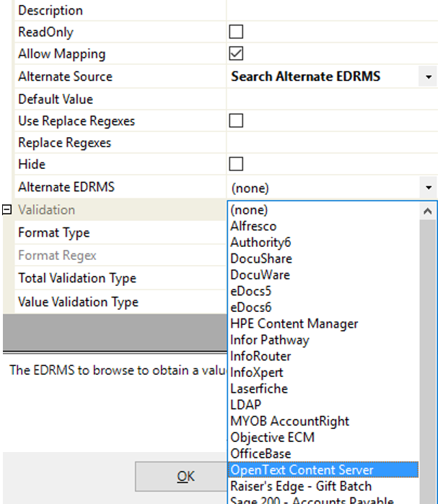Viewport: 438px width, 504px height.
Task: Pick DocuWare from the dropdown list
Action: 260,275
